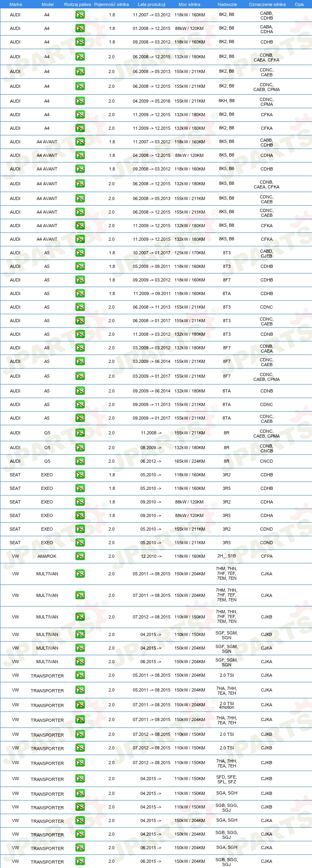Click petrol icon in MULTIVAN 04.2015 110kW row
Image resolution: width=312 pixels, height=868 pixels.
[80, 634]
